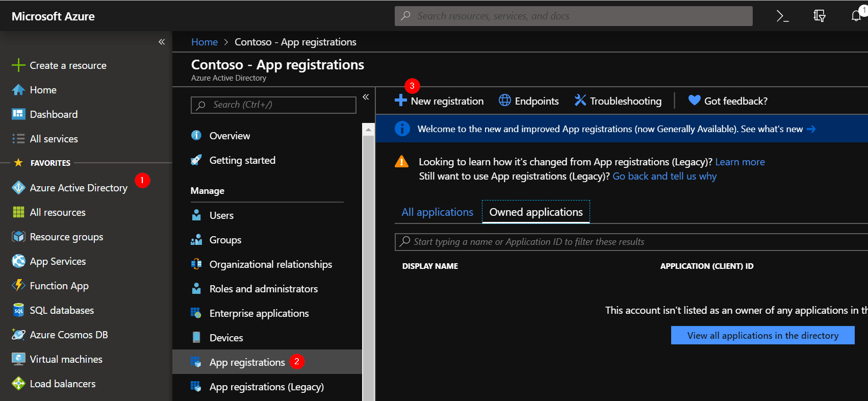Click the Overview info icon
868x401 pixels.
[x=196, y=135]
